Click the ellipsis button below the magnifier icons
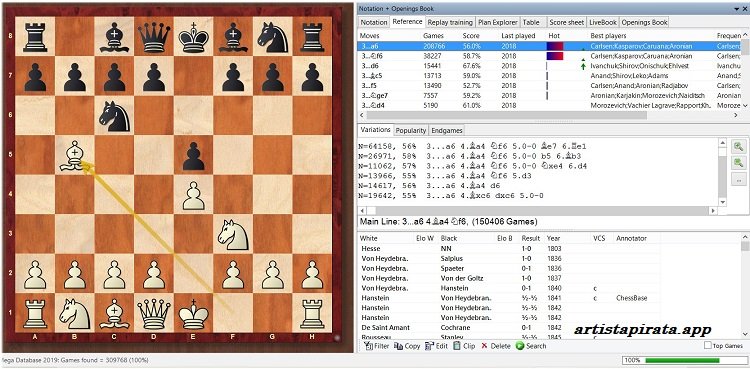The height and width of the screenshot is (369, 750). coord(738,179)
